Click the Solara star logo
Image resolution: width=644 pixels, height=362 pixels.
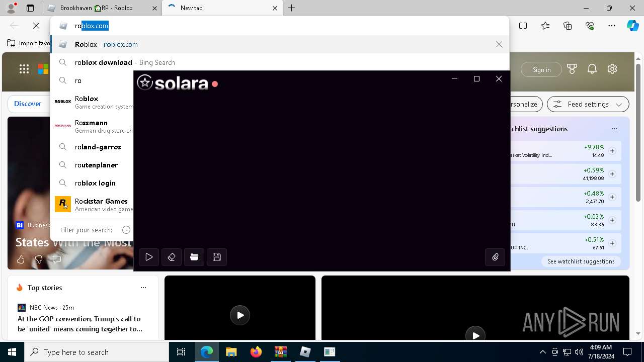click(x=145, y=82)
